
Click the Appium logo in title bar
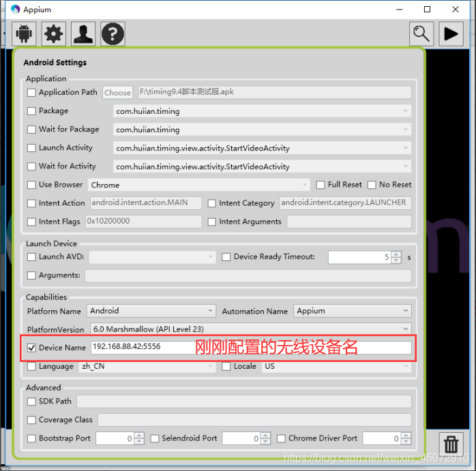(x=15, y=10)
